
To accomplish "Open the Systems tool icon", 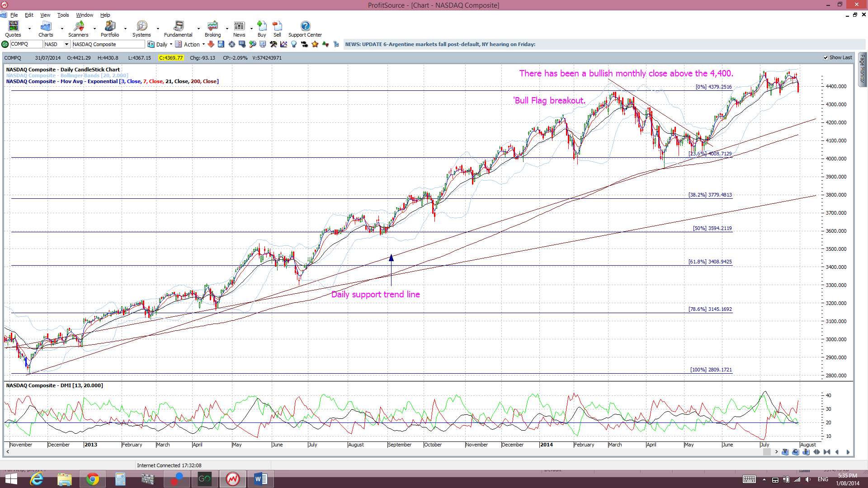I will click(x=142, y=29).
